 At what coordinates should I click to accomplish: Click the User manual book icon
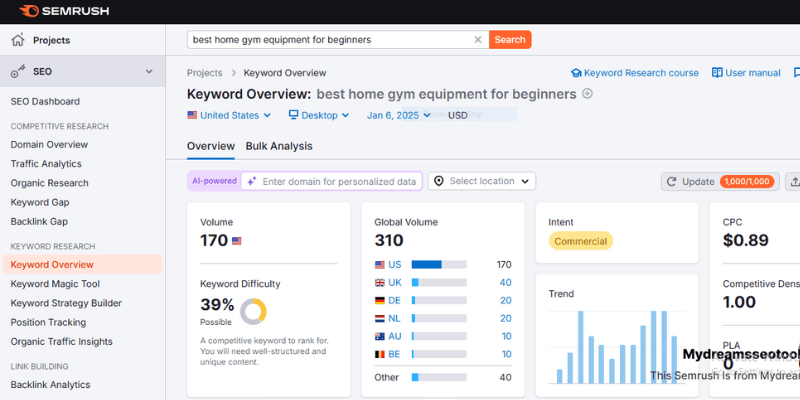click(x=717, y=72)
